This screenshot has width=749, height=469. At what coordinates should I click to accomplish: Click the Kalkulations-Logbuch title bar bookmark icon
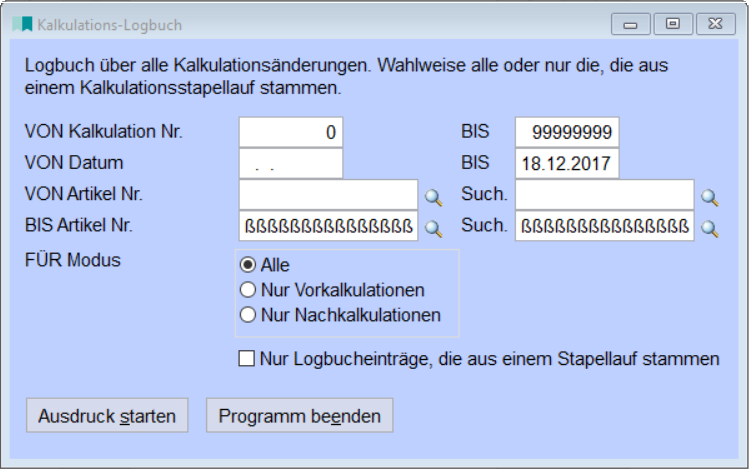[x=22, y=24]
